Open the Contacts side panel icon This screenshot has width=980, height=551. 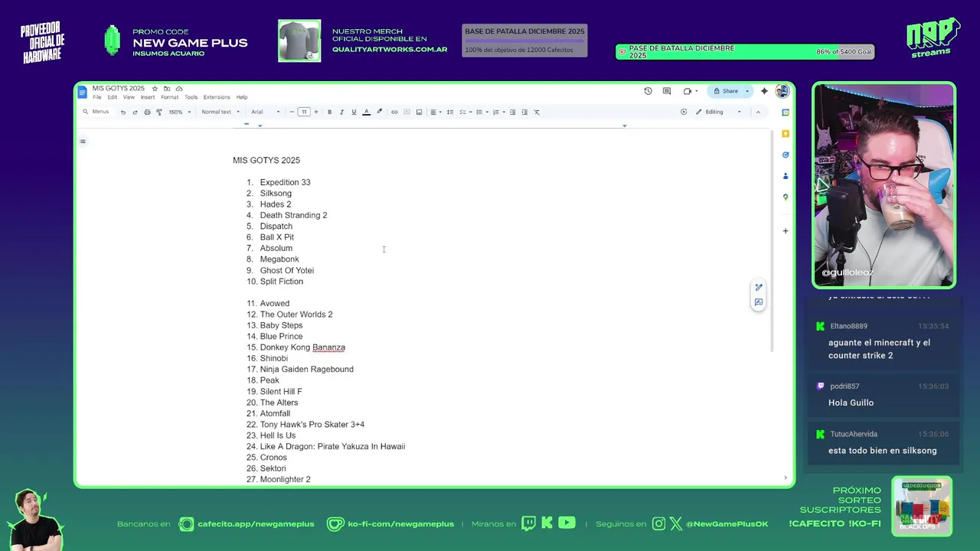tap(786, 176)
